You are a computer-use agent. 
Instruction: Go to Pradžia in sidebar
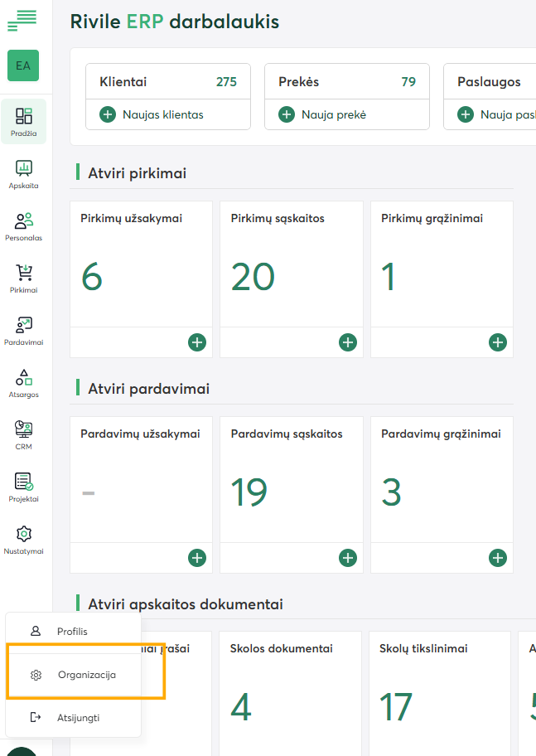[24, 122]
